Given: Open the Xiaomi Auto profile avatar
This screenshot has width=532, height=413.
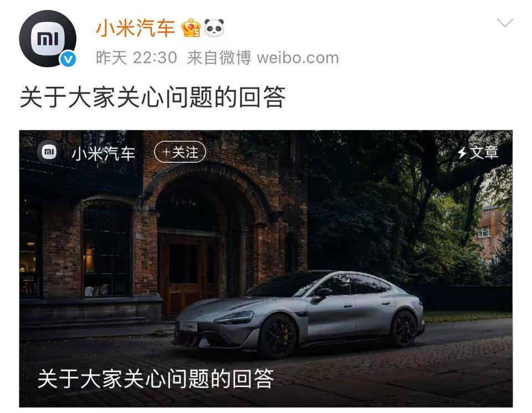Looking at the screenshot, I should [x=48, y=38].
